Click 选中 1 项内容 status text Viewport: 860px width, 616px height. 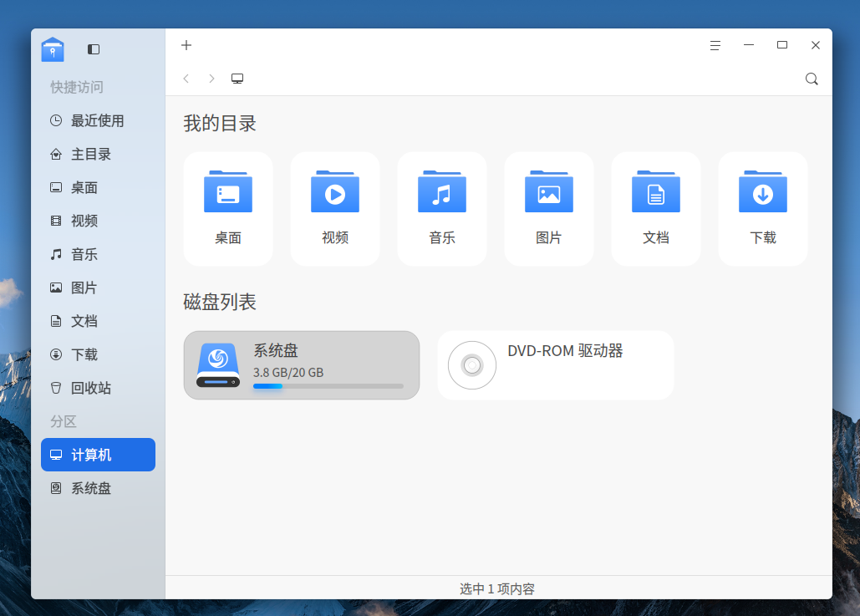[x=497, y=588]
